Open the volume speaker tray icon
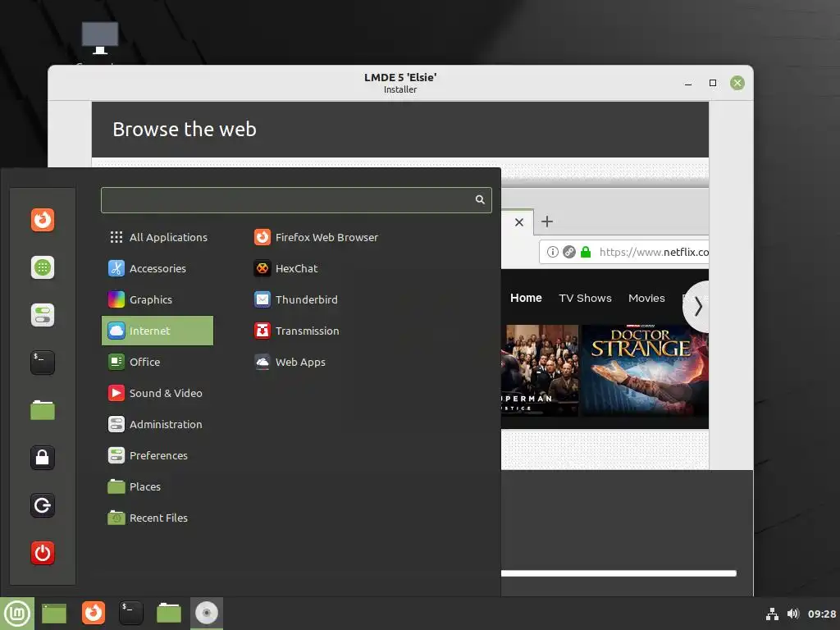This screenshot has height=630, width=840. (793, 614)
